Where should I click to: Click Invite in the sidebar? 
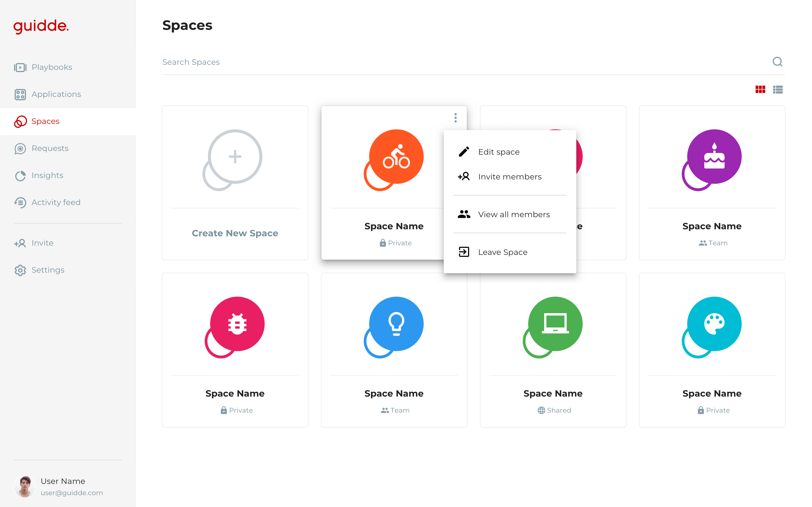(x=42, y=243)
